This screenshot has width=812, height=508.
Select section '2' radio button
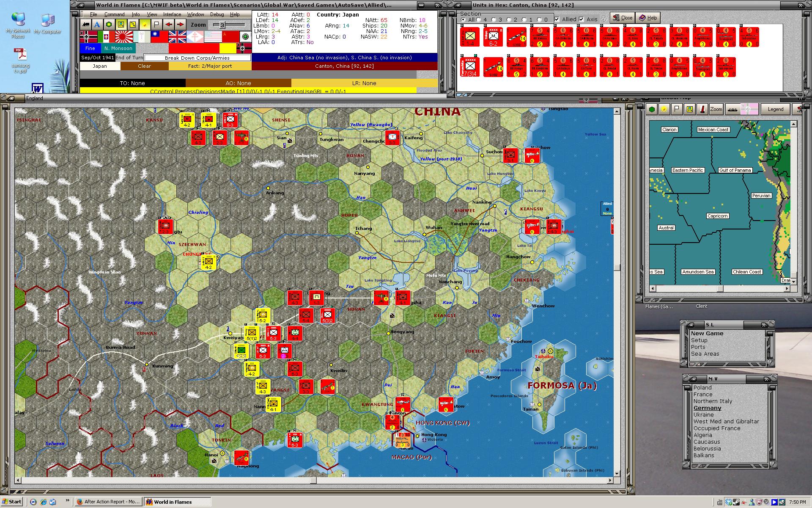click(509, 19)
